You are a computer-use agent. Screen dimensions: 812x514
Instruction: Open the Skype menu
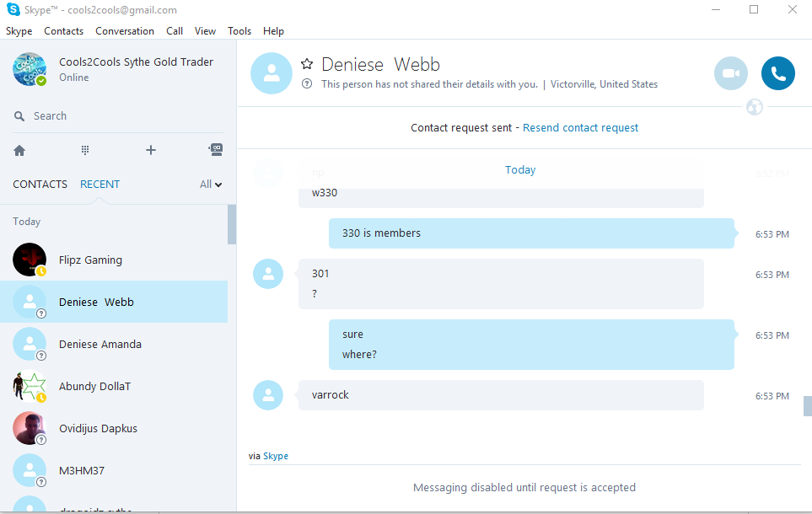(19, 31)
